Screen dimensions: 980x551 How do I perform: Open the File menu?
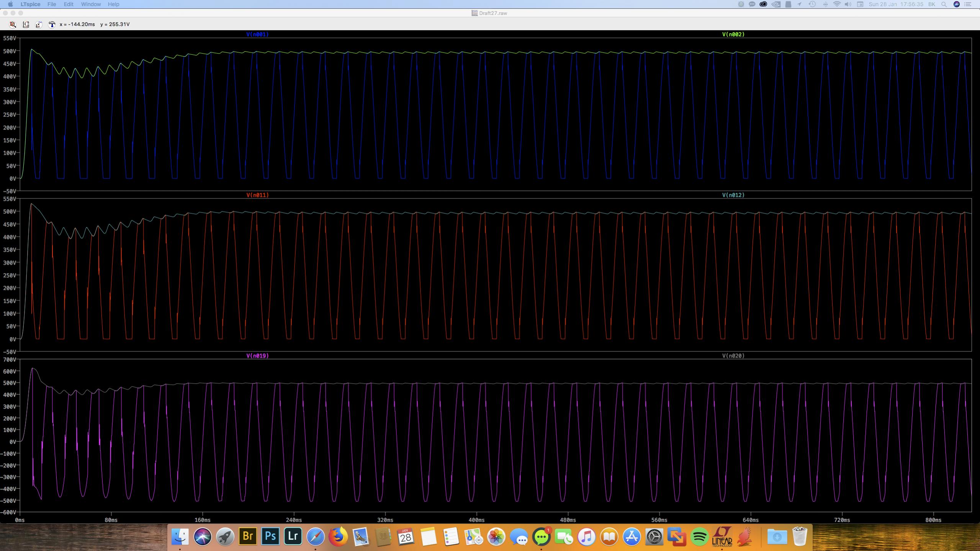[52, 4]
